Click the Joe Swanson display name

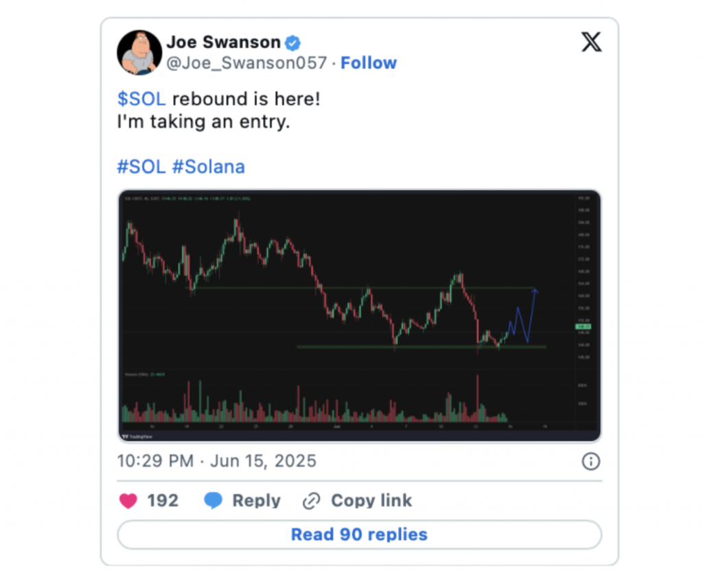pyautogui.click(x=223, y=42)
